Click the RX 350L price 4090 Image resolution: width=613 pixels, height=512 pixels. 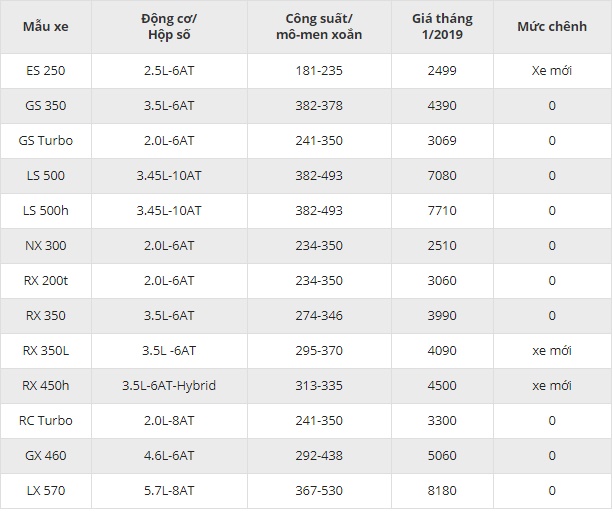[441, 351]
